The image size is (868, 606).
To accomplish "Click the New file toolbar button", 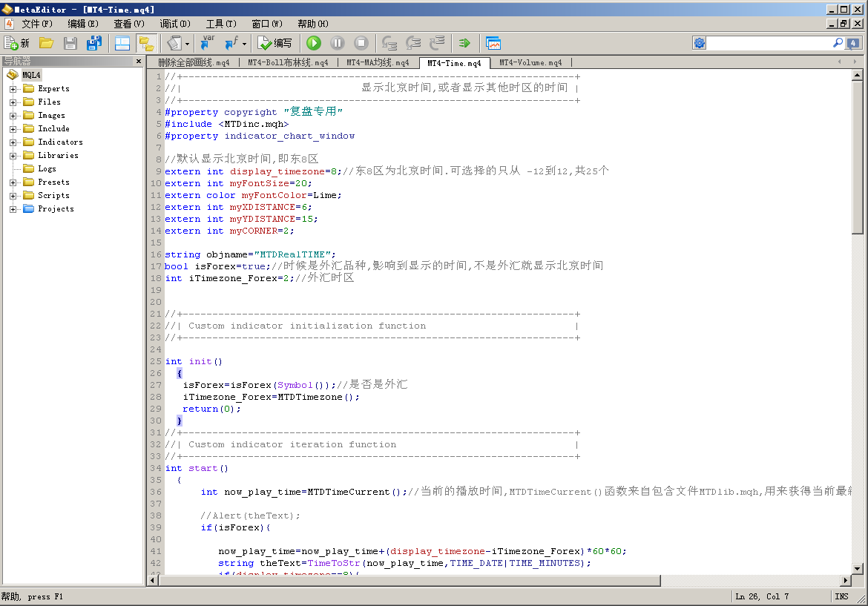I will point(16,43).
